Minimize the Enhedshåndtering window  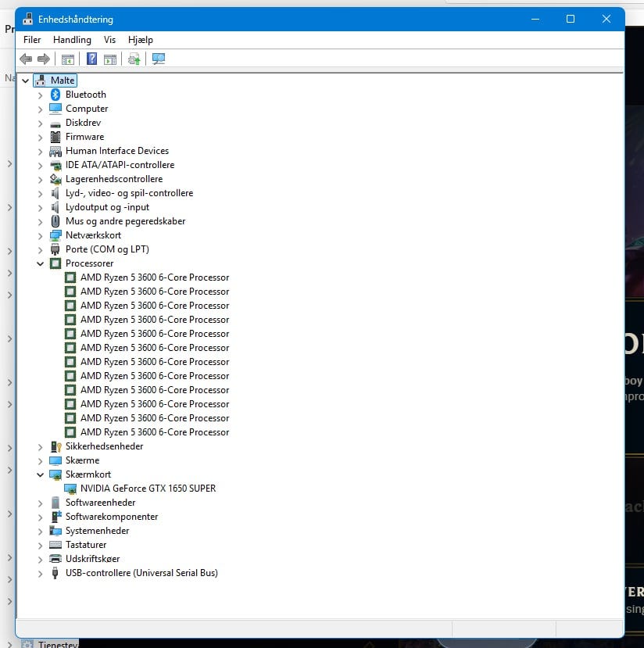(535, 19)
